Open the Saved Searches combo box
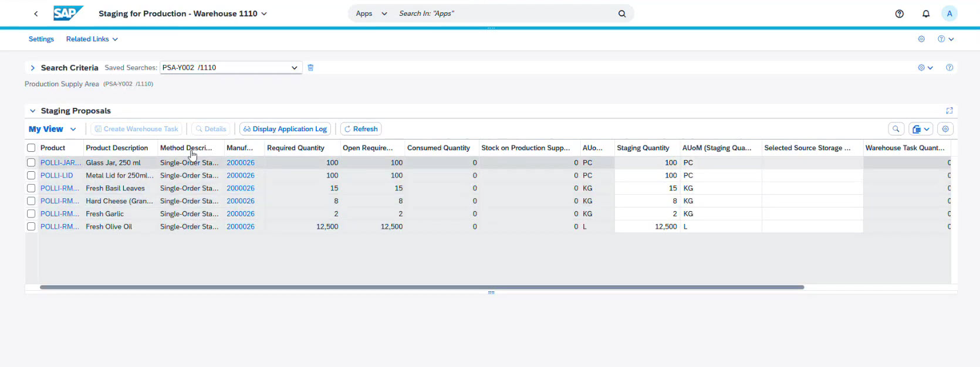 tap(231, 67)
